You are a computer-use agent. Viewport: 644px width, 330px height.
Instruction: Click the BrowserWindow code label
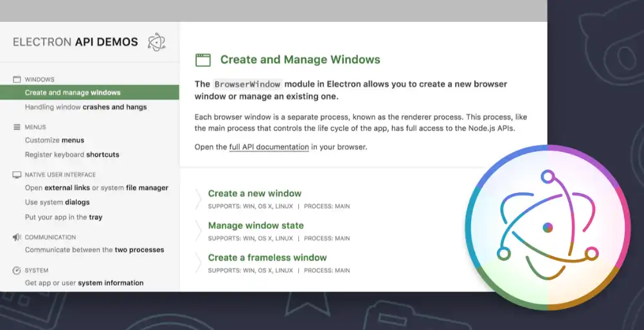coord(247,84)
